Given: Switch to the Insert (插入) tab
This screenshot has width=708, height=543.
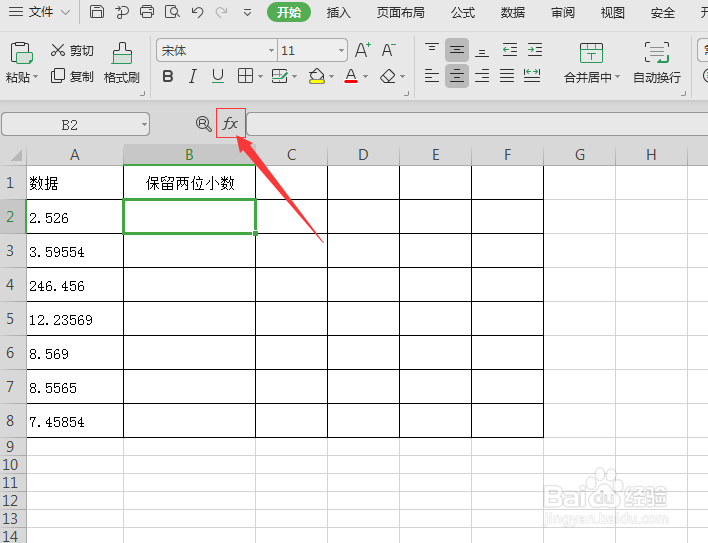Looking at the screenshot, I should point(338,12).
